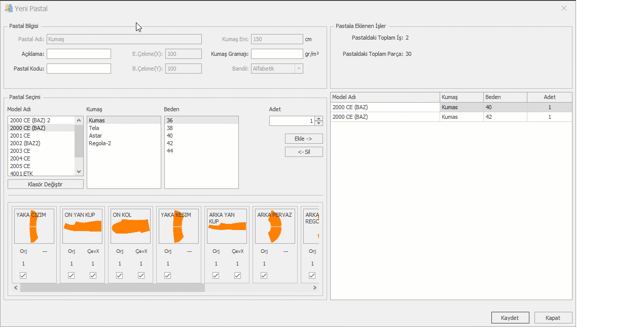644x327 pixels.
Task: Click the Ekle -> button
Action: pos(304,139)
